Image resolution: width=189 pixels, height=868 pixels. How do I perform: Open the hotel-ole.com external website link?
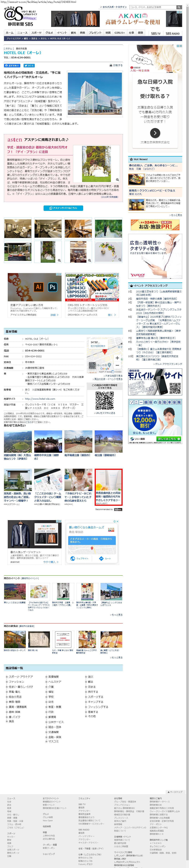(x=40, y=399)
